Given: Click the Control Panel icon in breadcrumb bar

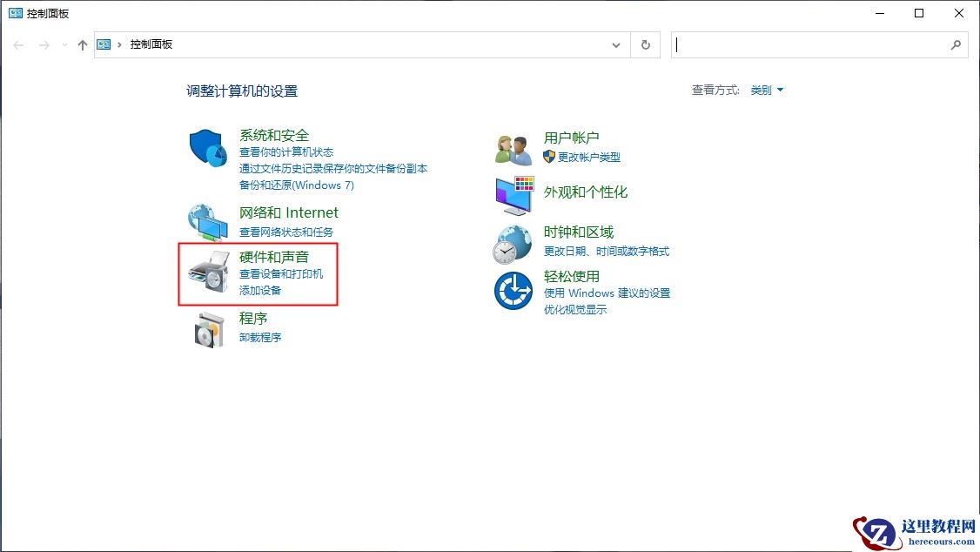Looking at the screenshot, I should coord(104,44).
